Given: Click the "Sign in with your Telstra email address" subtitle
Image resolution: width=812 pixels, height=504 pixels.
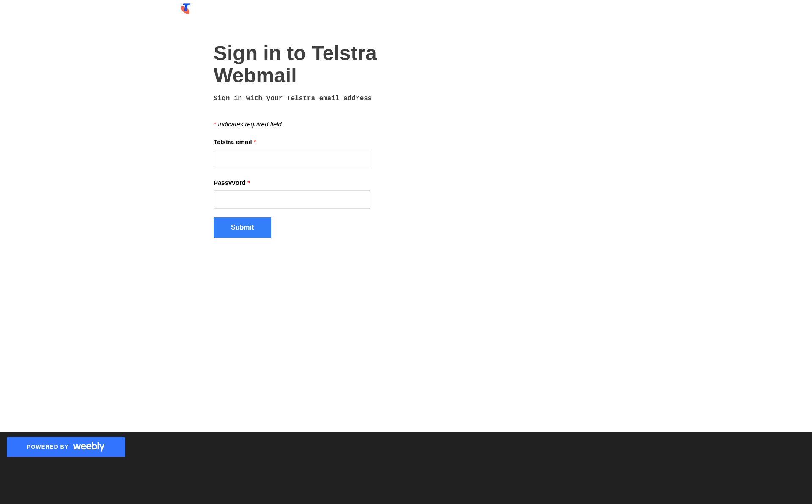Looking at the screenshot, I should tap(292, 99).
